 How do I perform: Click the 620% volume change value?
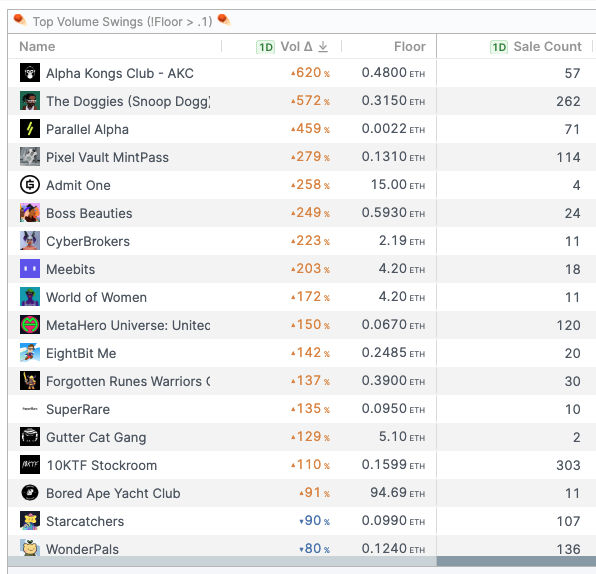(311, 73)
